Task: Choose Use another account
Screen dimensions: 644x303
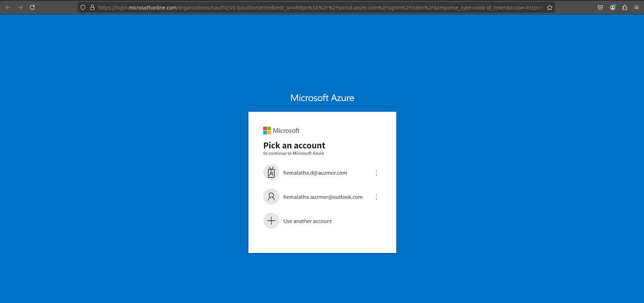Action: pyautogui.click(x=322, y=221)
